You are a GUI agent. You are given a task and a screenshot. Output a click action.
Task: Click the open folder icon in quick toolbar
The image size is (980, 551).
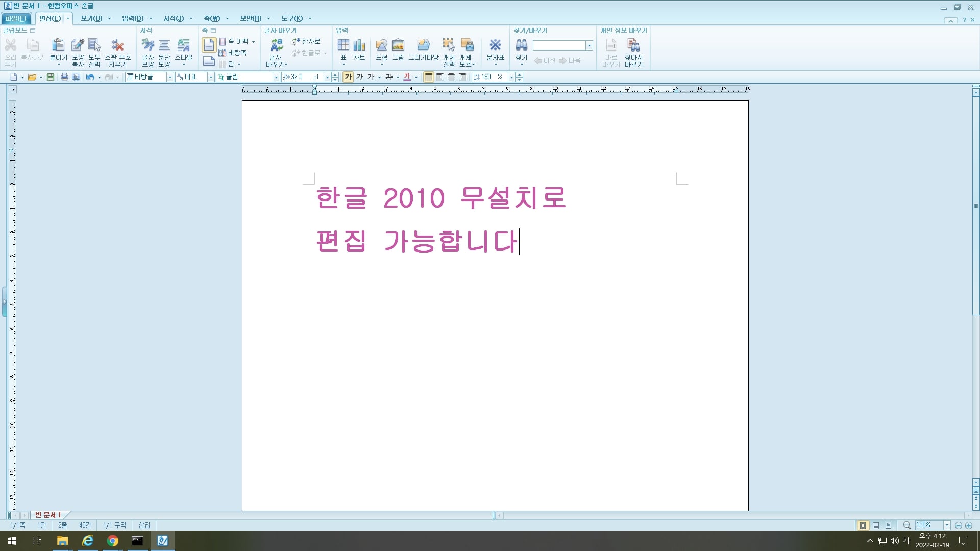pyautogui.click(x=32, y=77)
